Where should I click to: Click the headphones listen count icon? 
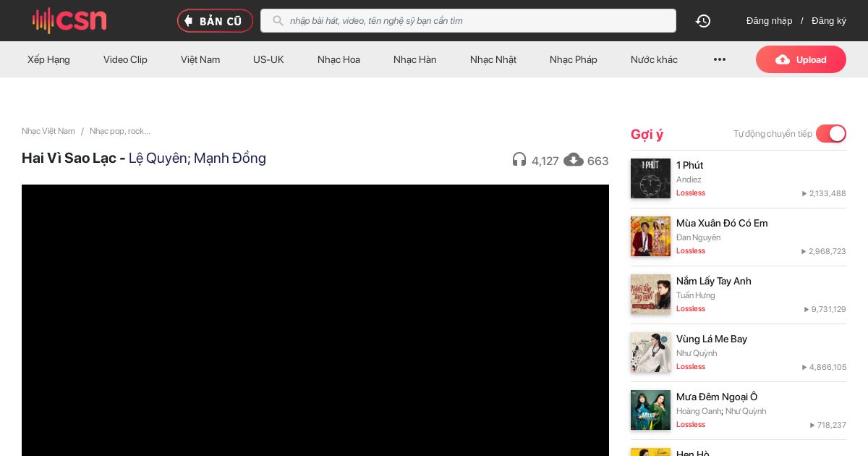(x=519, y=160)
